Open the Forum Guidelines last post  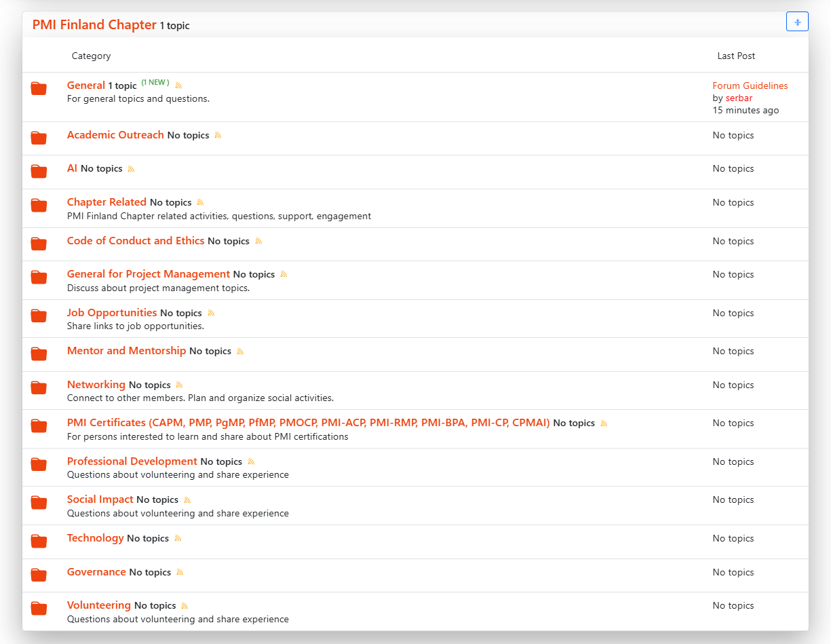(x=750, y=86)
